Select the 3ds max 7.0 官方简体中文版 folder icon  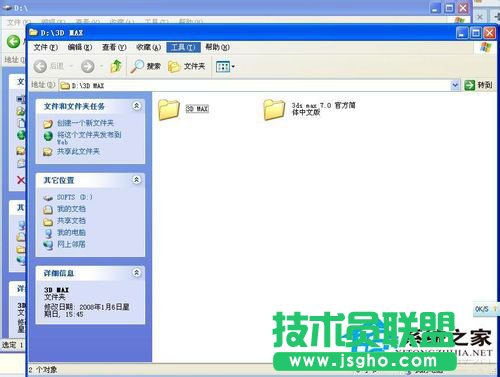click(x=274, y=109)
